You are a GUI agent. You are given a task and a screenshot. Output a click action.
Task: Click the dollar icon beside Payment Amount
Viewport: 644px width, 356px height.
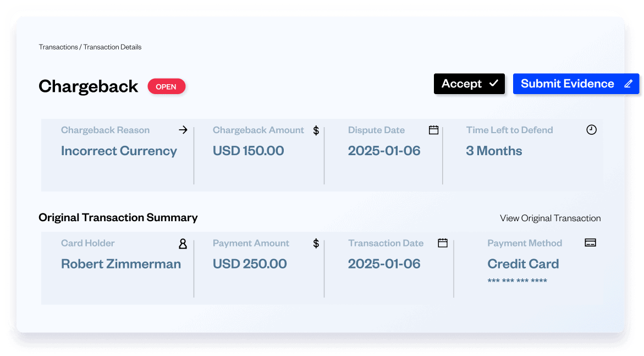(x=316, y=243)
